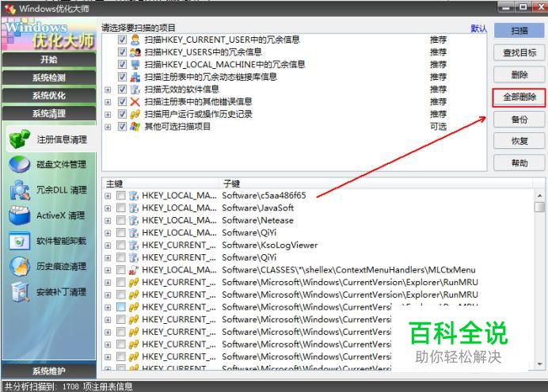
Task: Expand 扫描注册表中的其他错误信息 node
Action: (108, 102)
